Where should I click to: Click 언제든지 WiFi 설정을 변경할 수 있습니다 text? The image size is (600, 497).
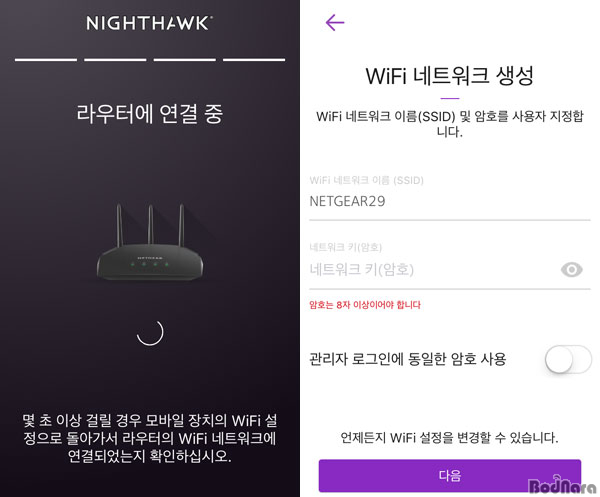coord(450,437)
